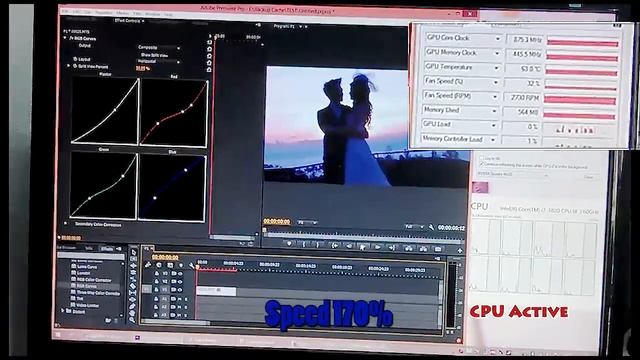This screenshot has height=360, width=640.
Task: Open the Output Composite dropdown
Action: tap(159, 48)
